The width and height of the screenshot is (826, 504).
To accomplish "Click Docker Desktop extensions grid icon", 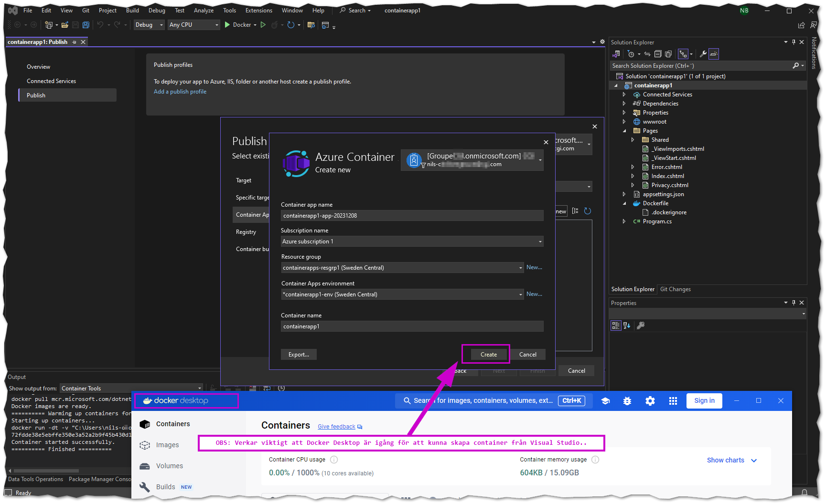I will pos(673,401).
